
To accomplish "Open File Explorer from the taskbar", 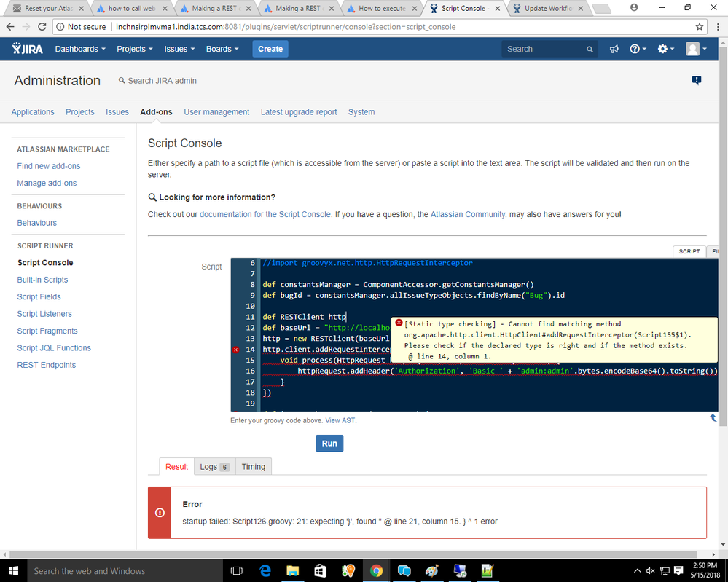I will click(292, 570).
